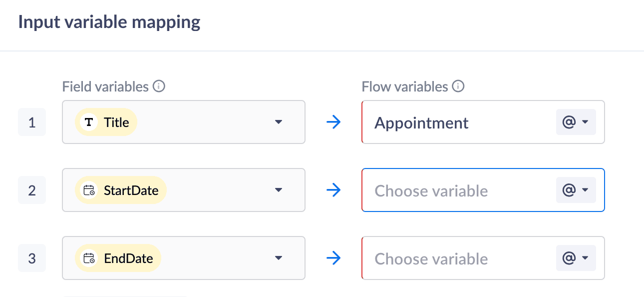Click the blue arrow in row 1
The width and height of the screenshot is (644, 297).
(333, 122)
